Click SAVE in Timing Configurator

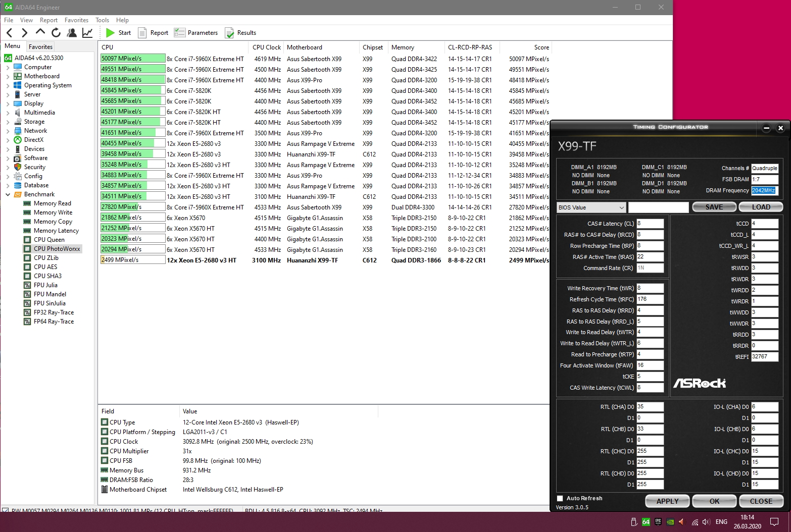pyautogui.click(x=714, y=207)
